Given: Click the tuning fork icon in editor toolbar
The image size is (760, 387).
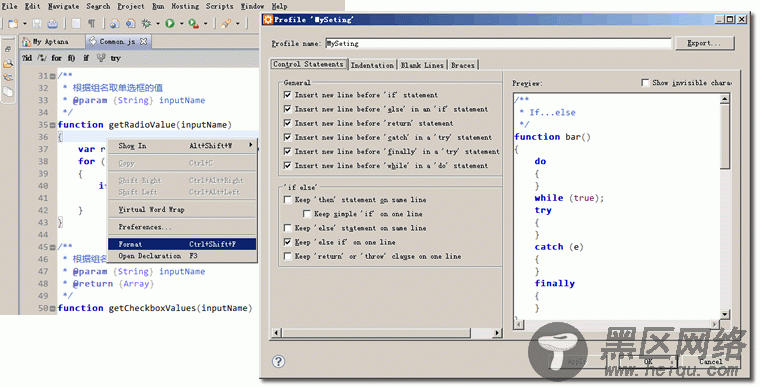Looking at the screenshot, I should [x=101, y=58].
